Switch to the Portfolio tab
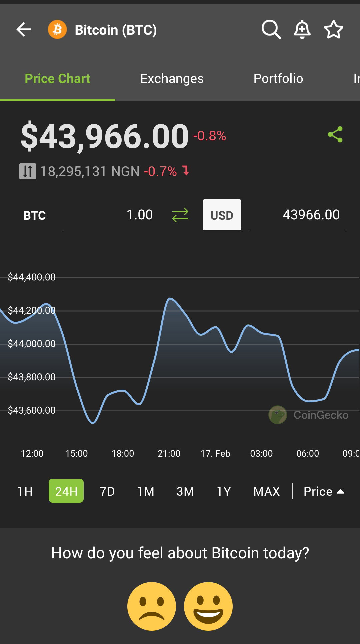The width and height of the screenshot is (360, 644). pyautogui.click(x=278, y=79)
